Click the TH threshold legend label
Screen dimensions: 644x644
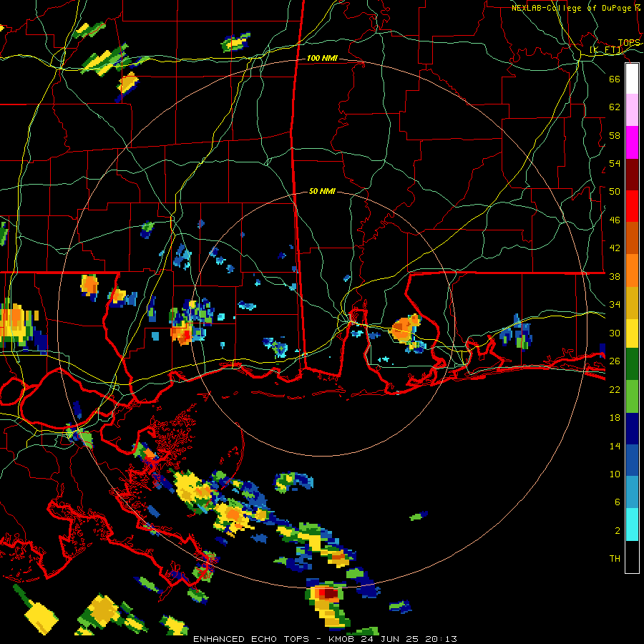(x=615, y=559)
